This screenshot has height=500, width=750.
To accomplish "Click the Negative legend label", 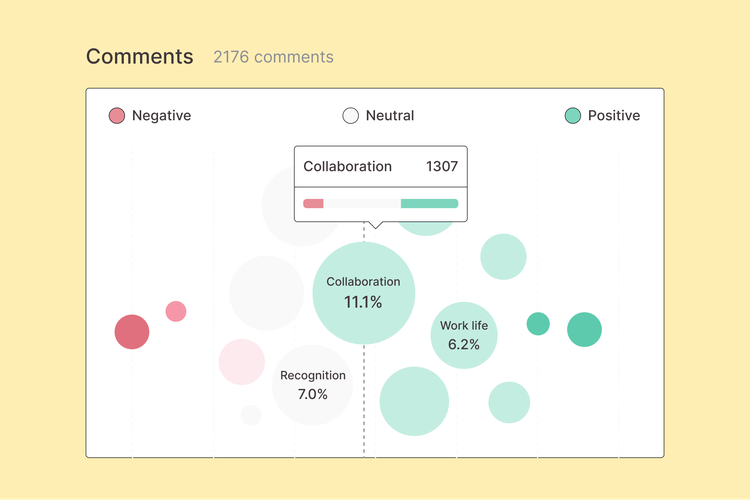I will tap(161, 116).
